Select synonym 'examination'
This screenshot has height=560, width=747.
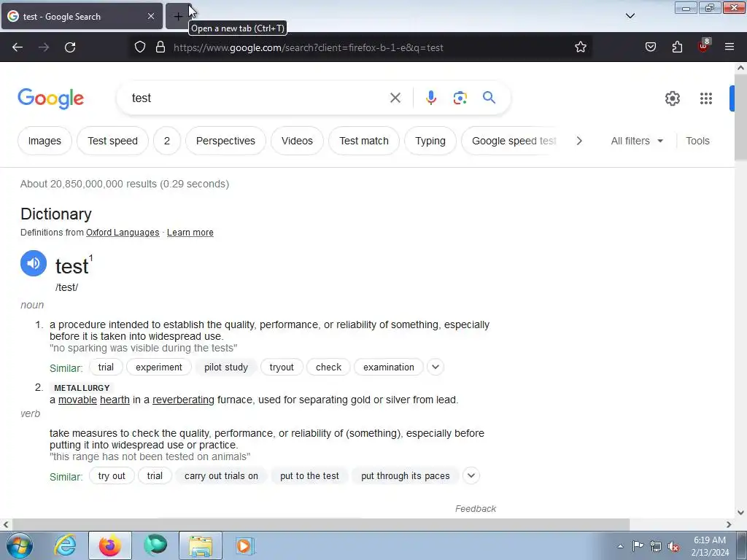pos(389,367)
